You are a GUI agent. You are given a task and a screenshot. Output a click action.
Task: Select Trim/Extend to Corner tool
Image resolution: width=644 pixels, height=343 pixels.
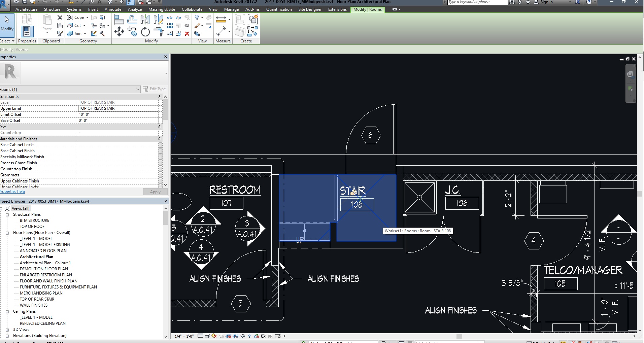pyautogui.click(x=158, y=32)
